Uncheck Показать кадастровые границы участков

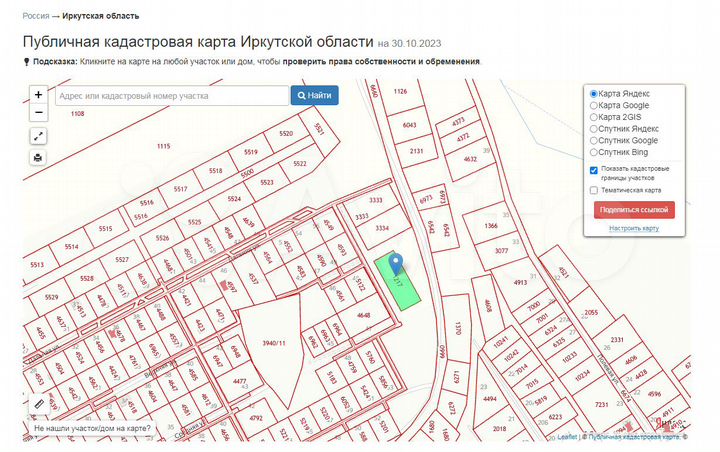tap(594, 170)
